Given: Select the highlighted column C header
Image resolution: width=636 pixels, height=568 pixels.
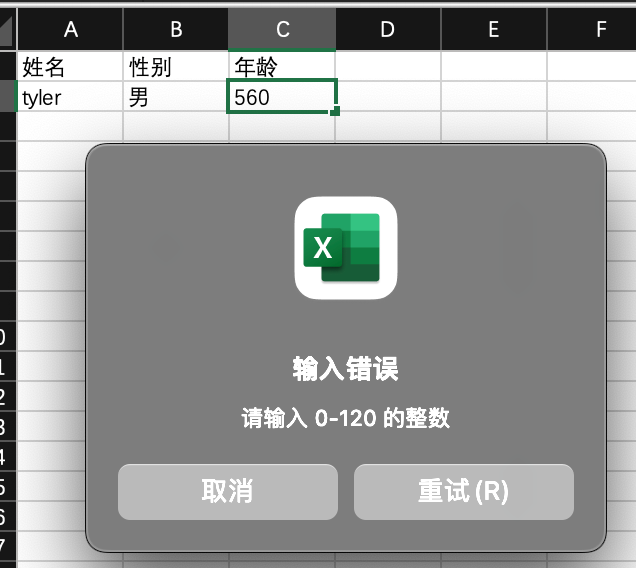Looking at the screenshot, I should 282,30.
